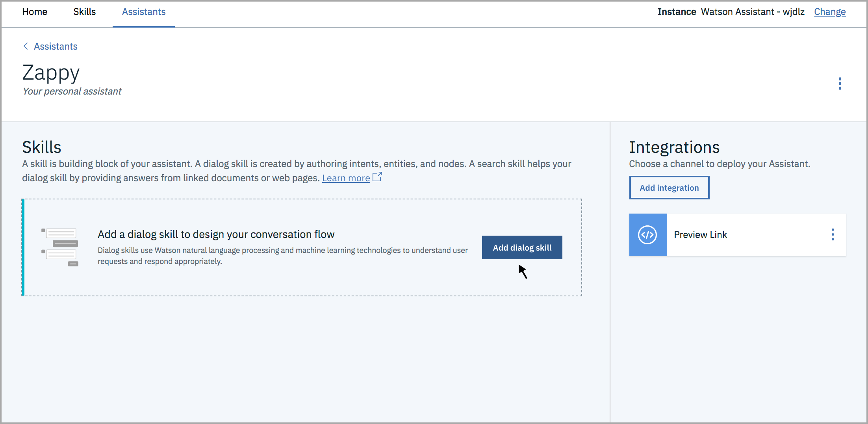The height and width of the screenshot is (424, 868).
Task: Open the Zappy assistant overflow kebab menu
Action: coord(840,84)
